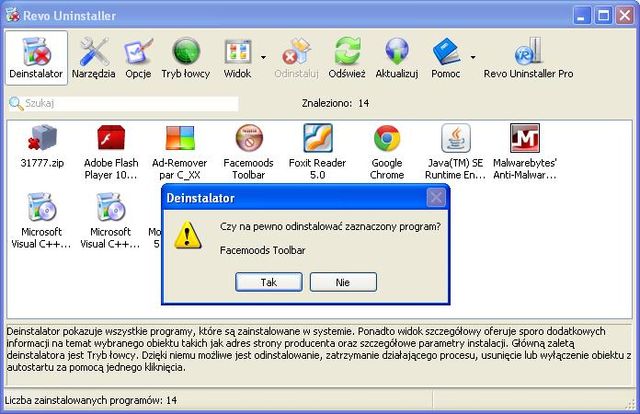640x414 pixels.
Task: Click the search magnifier icon
Action: 16,103
